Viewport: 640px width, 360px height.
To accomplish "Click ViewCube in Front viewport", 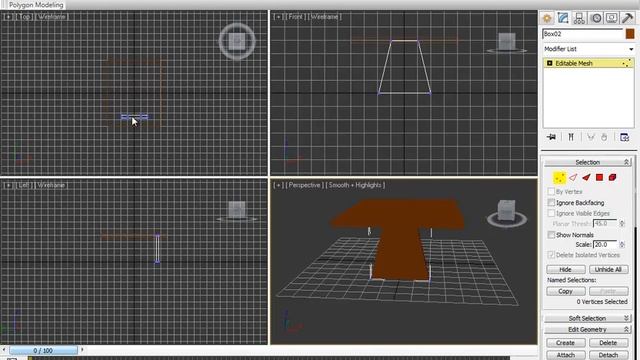I will [507, 43].
